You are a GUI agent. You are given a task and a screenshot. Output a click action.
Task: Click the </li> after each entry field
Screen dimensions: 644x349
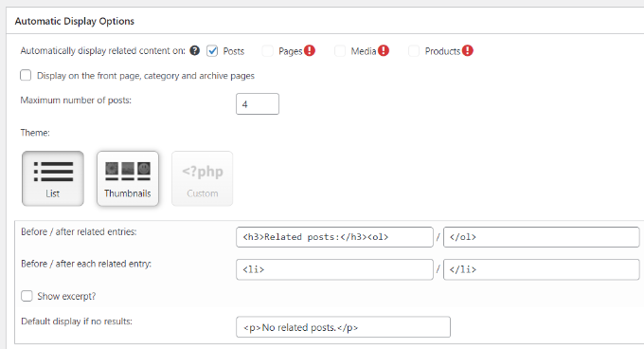tap(542, 269)
